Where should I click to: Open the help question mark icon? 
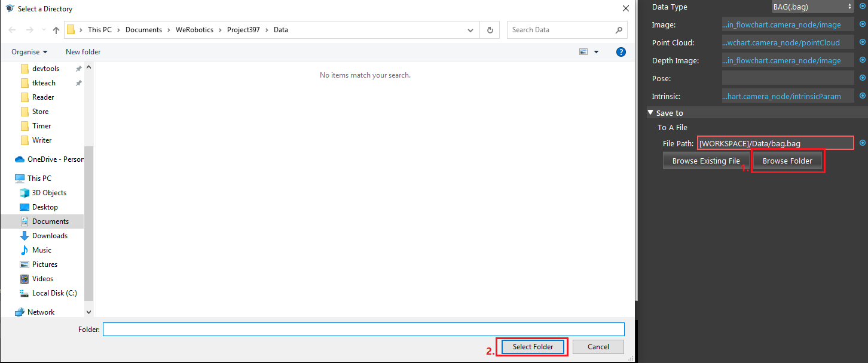[x=621, y=52]
